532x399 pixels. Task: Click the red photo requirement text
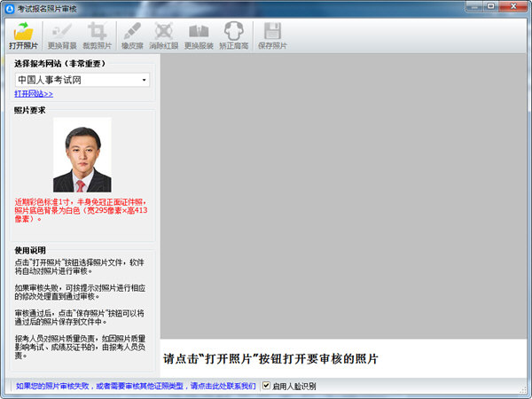click(82, 209)
